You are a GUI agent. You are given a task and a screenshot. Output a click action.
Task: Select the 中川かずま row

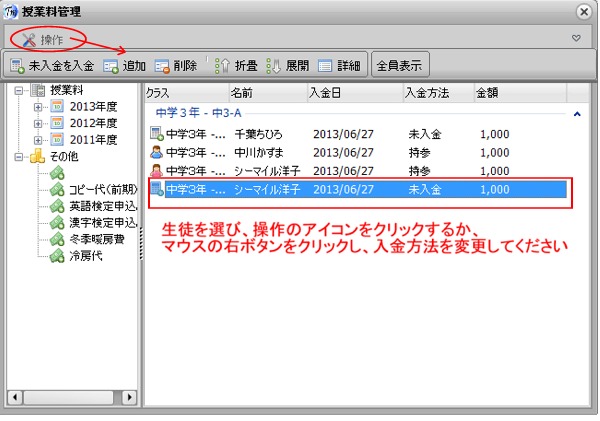coord(358,152)
